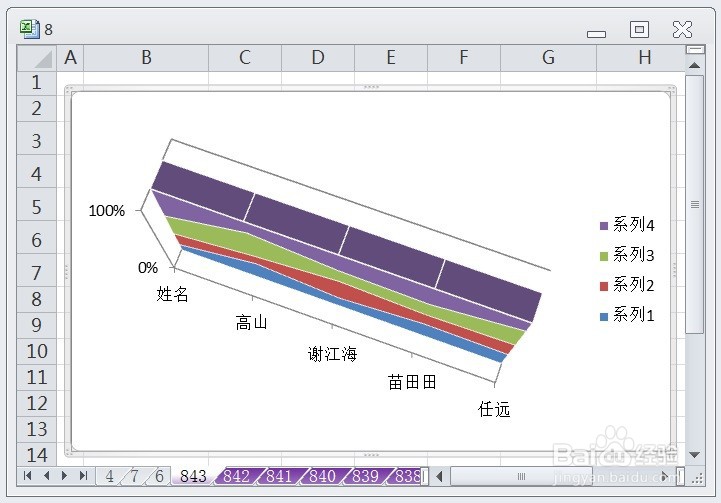This screenshot has width=721, height=503.
Task: Switch to sheet tab 7
Action: pyautogui.click(x=134, y=476)
